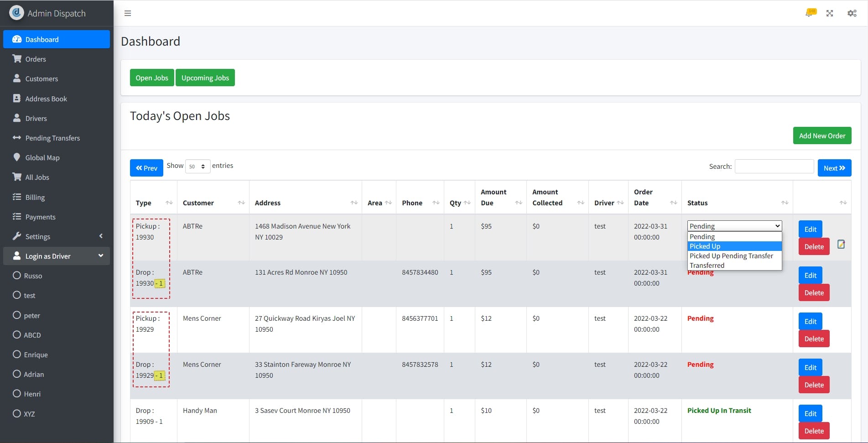This screenshot has width=868, height=443.
Task: Open notifications via the bell icon
Action: click(810, 13)
